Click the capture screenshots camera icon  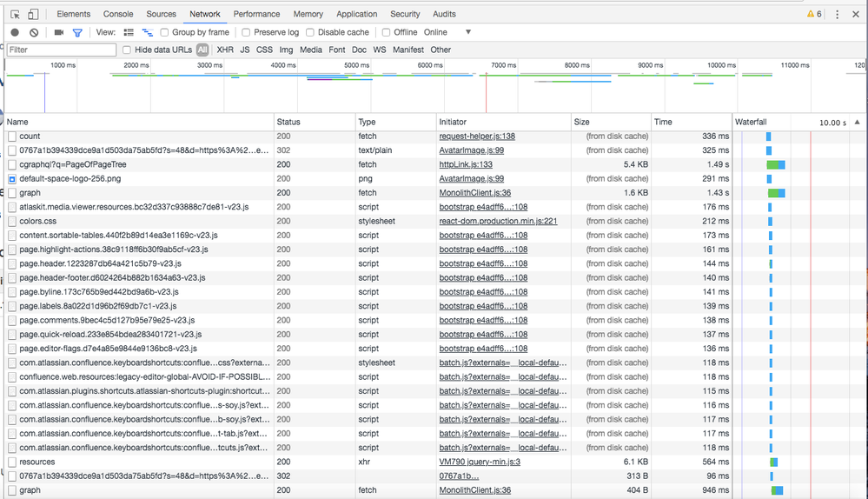pyautogui.click(x=59, y=32)
